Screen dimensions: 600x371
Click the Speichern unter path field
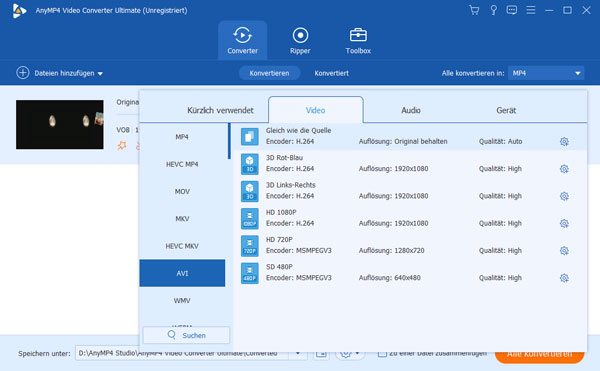(x=182, y=353)
